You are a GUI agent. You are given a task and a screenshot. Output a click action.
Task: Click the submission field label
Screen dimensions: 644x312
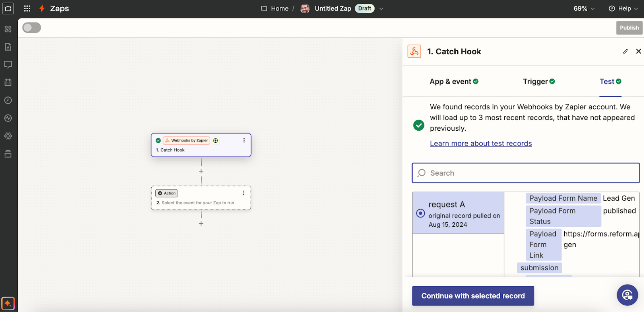click(x=539, y=268)
